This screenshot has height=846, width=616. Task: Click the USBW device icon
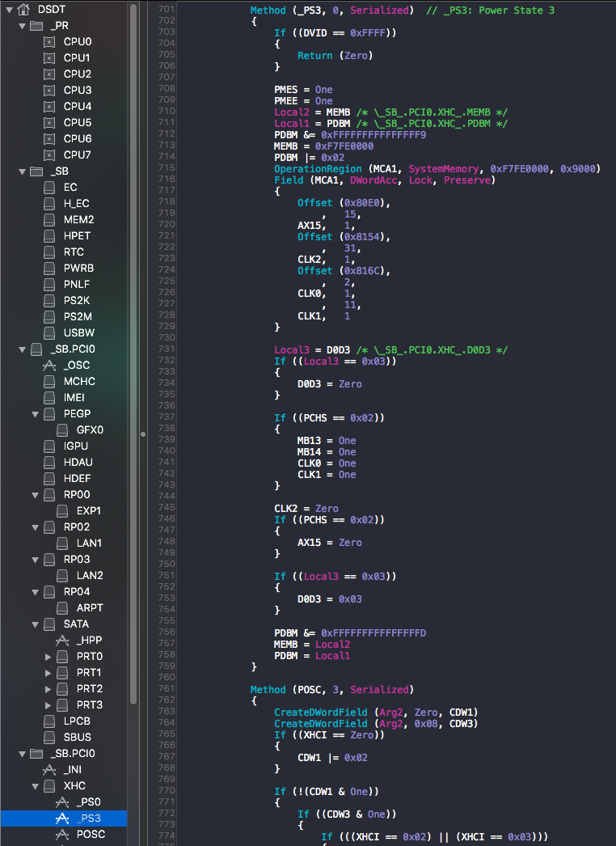(x=49, y=333)
